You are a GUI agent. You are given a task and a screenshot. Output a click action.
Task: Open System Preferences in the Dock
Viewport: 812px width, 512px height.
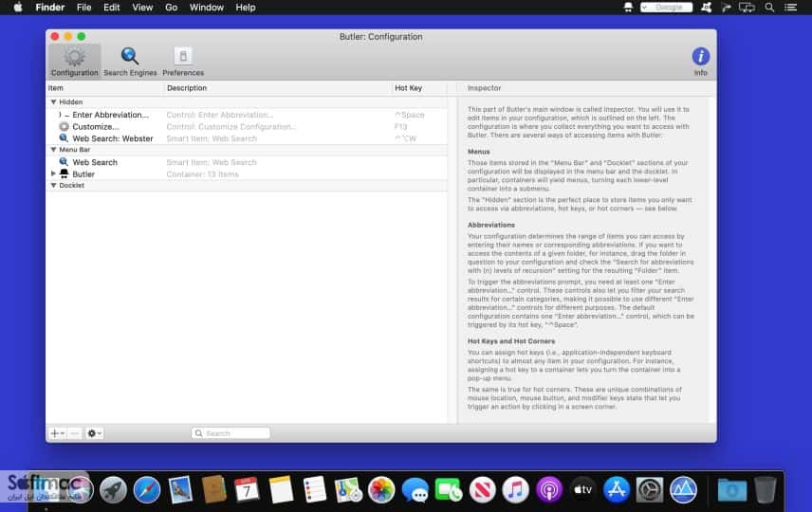pyautogui.click(x=650, y=489)
